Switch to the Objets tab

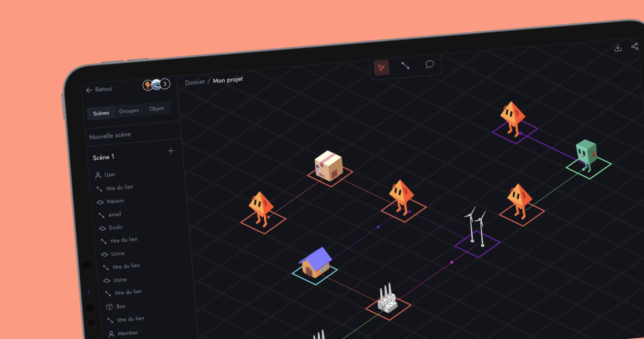[157, 108]
